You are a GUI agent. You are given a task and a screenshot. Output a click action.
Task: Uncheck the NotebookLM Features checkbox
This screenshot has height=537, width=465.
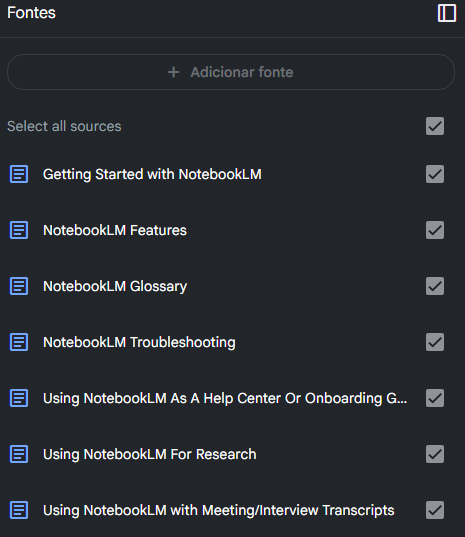coord(435,230)
